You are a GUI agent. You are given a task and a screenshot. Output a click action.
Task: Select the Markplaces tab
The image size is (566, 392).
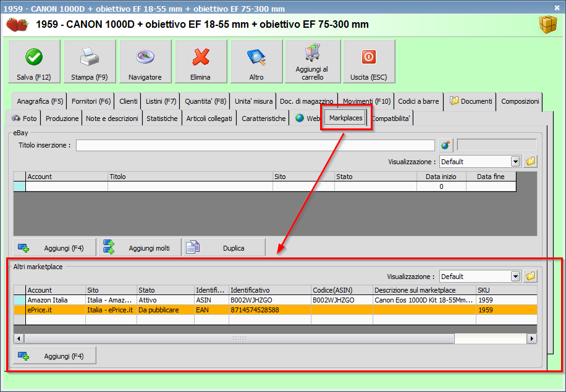click(346, 118)
